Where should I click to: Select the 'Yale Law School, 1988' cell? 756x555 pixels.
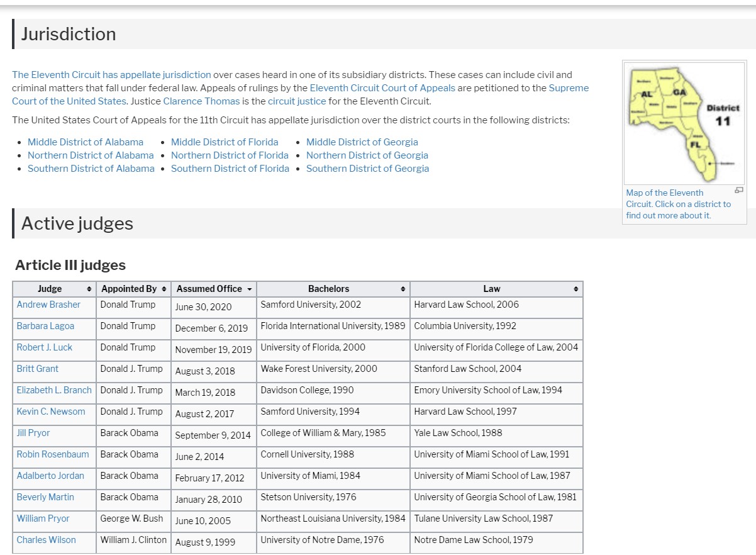pyautogui.click(x=497, y=435)
